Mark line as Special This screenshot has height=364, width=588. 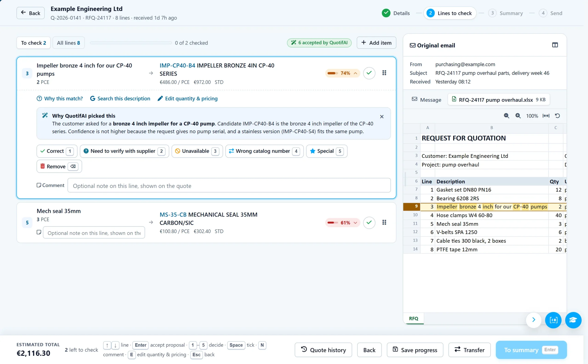click(327, 151)
